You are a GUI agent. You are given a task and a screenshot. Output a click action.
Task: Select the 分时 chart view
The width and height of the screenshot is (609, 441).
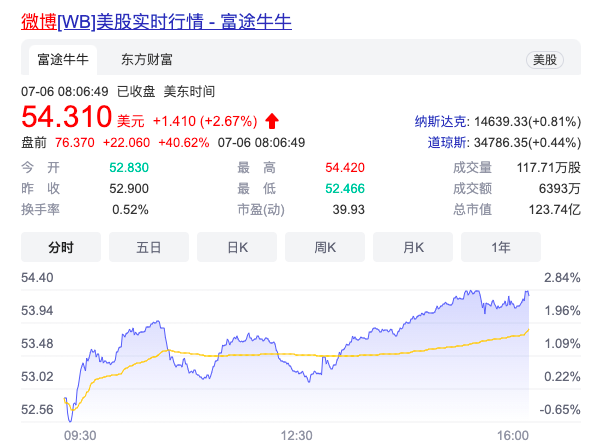[x=61, y=247]
